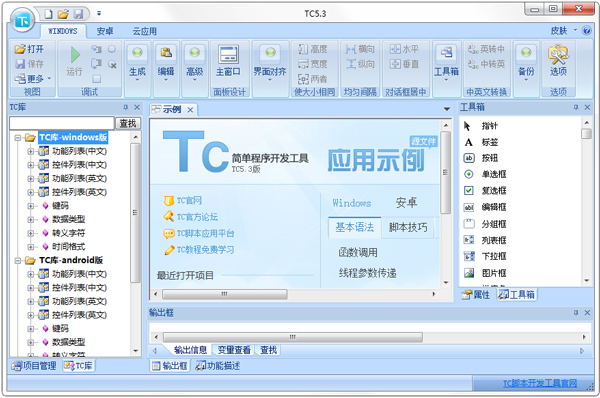Click the TC application orb button

point(23,20)
